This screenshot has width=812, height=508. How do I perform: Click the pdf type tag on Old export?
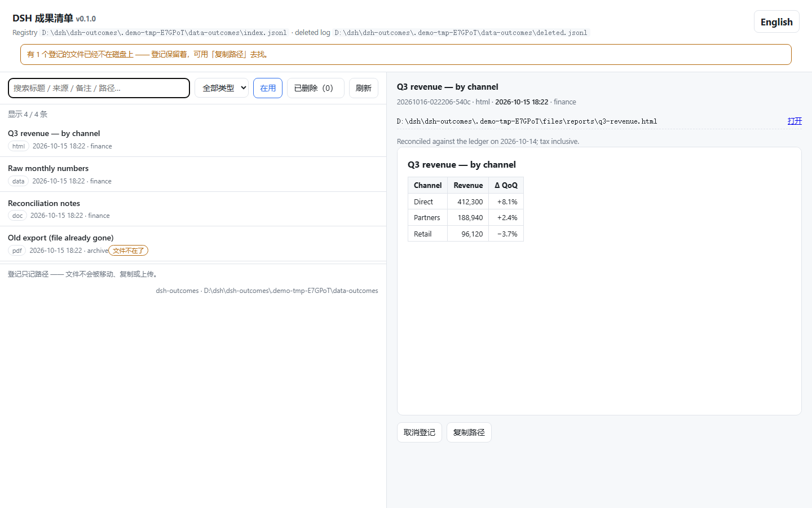pos(17,251)
